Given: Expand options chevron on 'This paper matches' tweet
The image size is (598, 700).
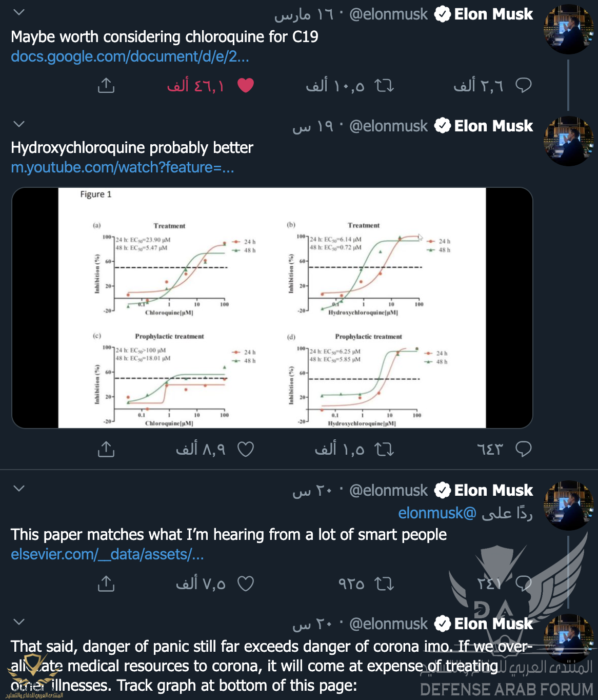Looking at the screenshot, I should tap(19, 488).
